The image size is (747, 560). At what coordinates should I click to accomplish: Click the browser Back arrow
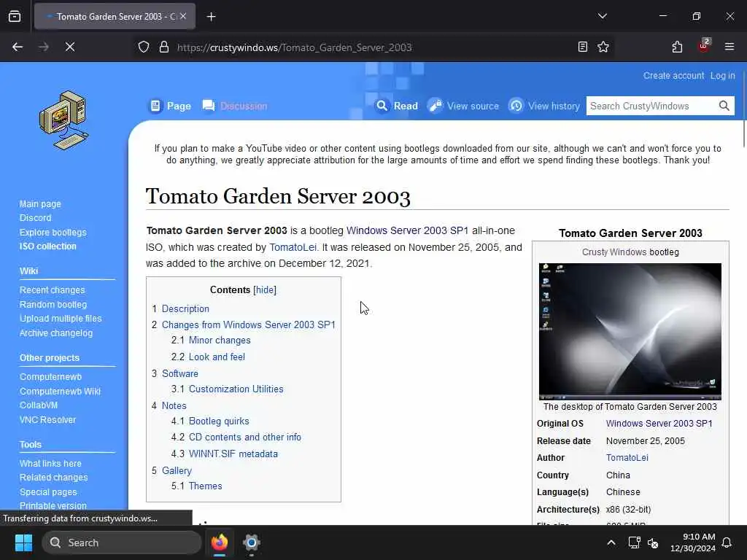coord(18,47)
